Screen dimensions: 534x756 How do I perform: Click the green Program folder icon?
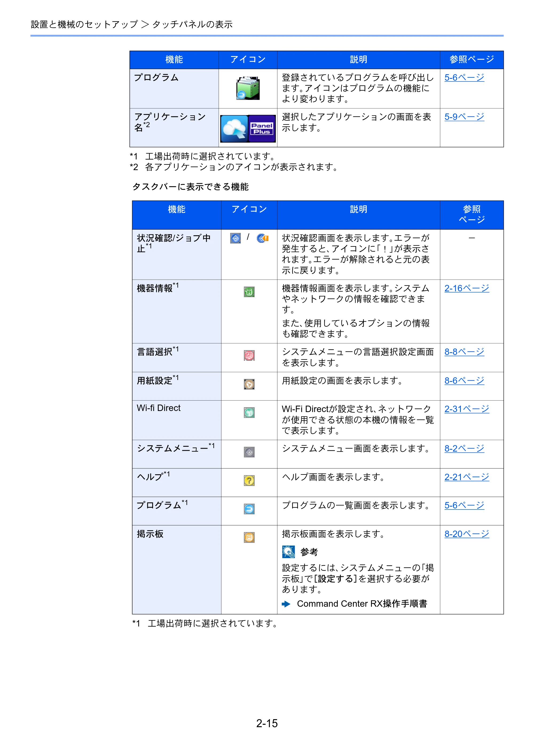point(248,88)
